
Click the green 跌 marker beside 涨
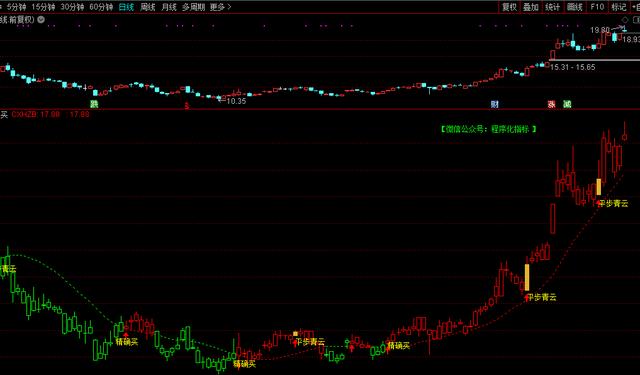click(567, 104)
